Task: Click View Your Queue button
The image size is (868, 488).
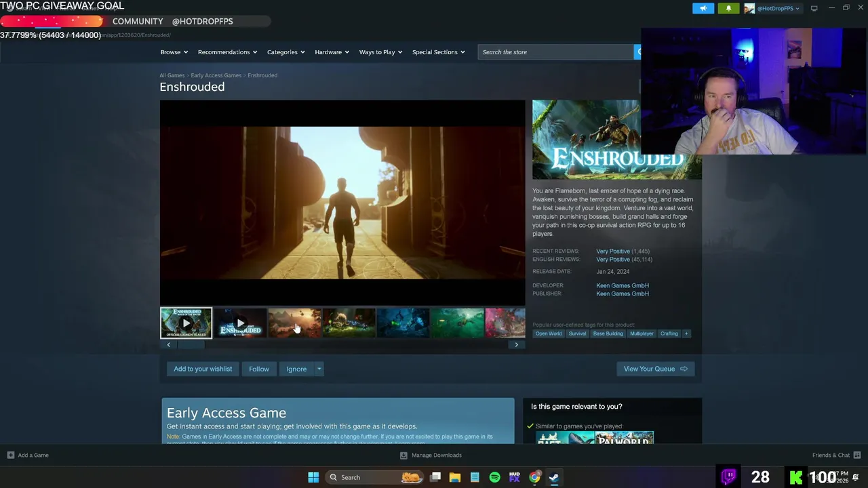Action: tap(656, 369)
